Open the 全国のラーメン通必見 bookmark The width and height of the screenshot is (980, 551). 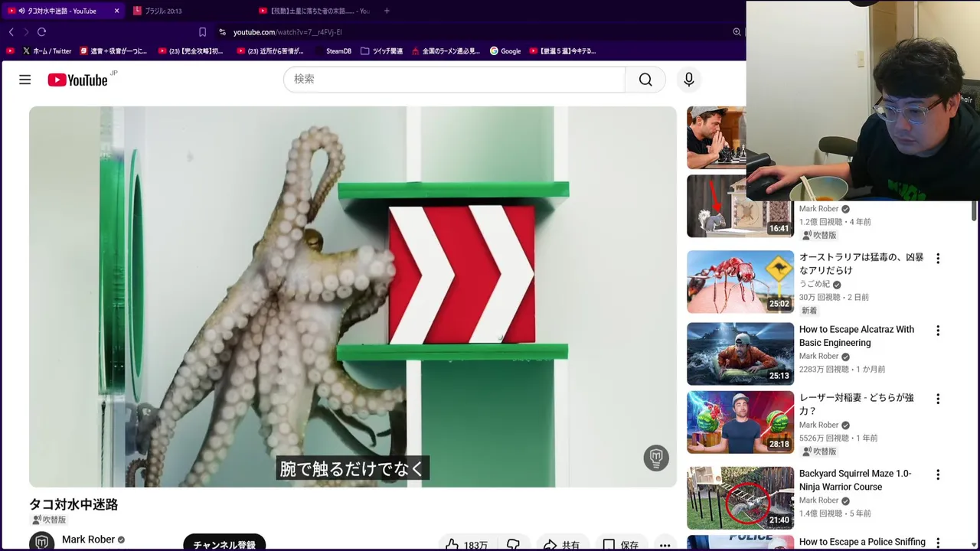click(446, 51)
